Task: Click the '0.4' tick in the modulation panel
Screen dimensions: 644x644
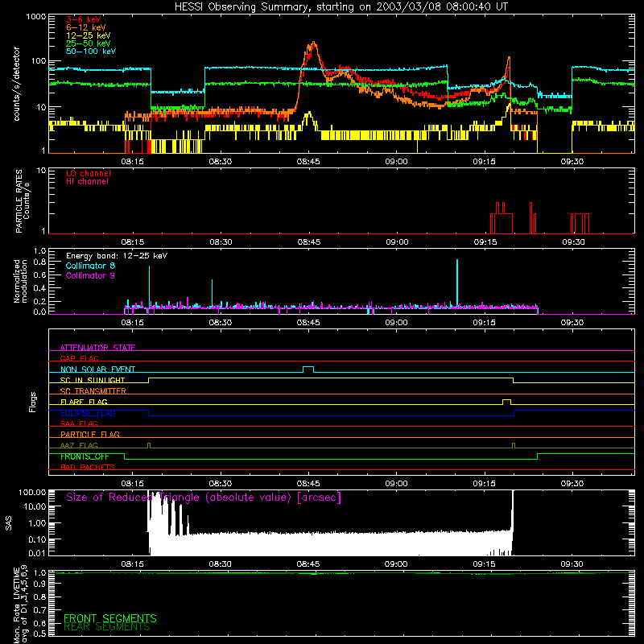Action: 39,288
